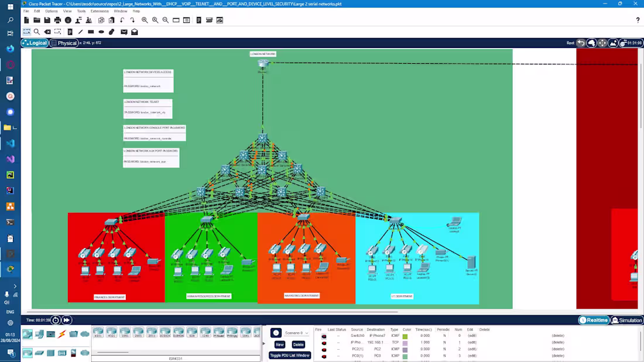Click the Toggle PDU List Window button

click(289, 356)
